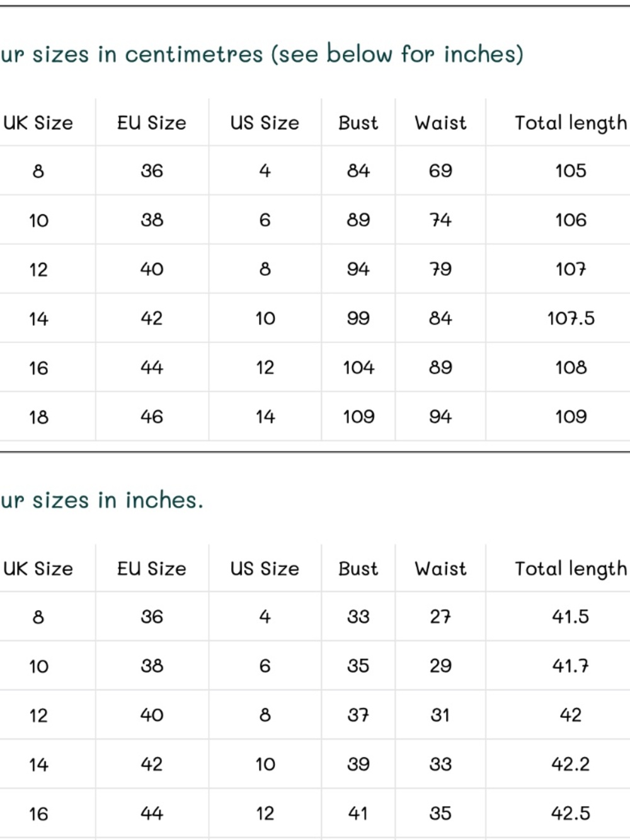Select UK size 18 row cell
The image size is (630, 840).
(38, 417)
